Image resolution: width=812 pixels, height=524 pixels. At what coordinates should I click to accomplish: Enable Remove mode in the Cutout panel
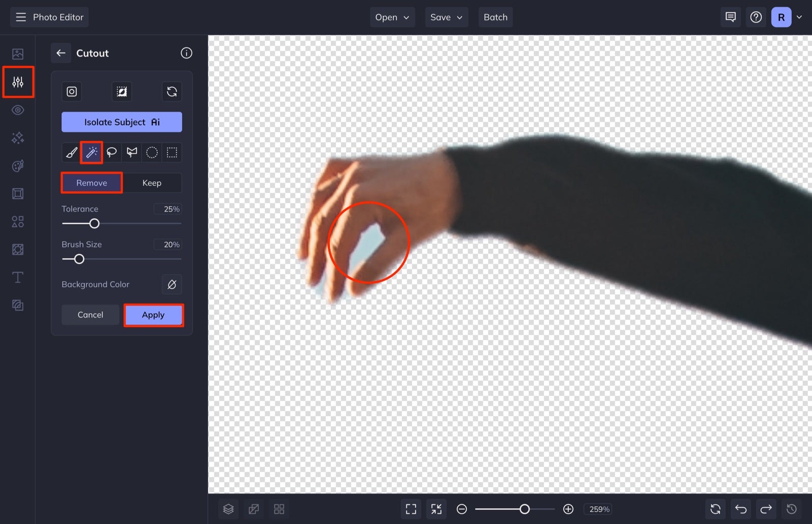(91, 183)
